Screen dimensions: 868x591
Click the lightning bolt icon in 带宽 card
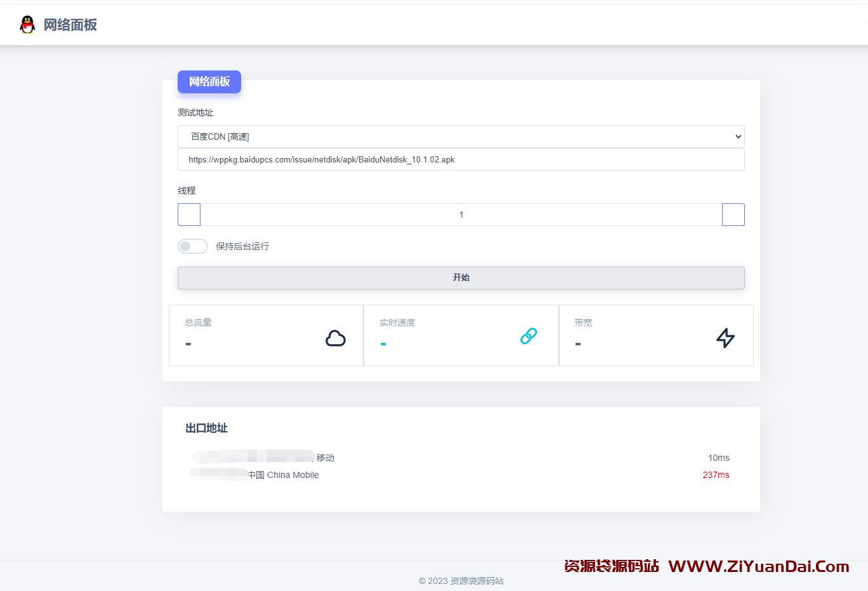(725, 338)
